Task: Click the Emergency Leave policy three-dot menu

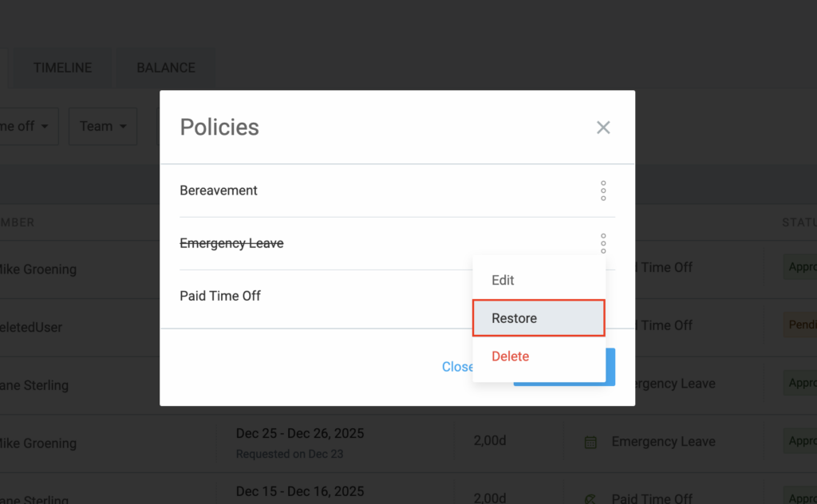Action: pos(603,243)
